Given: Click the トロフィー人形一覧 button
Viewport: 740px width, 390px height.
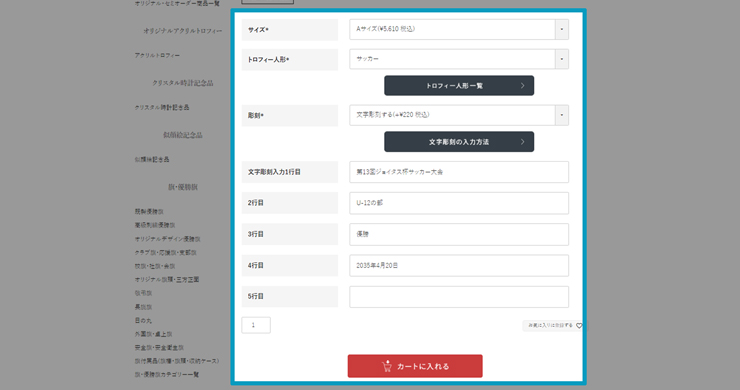Looking at the screenshot, I should click(x=459, y=85).
